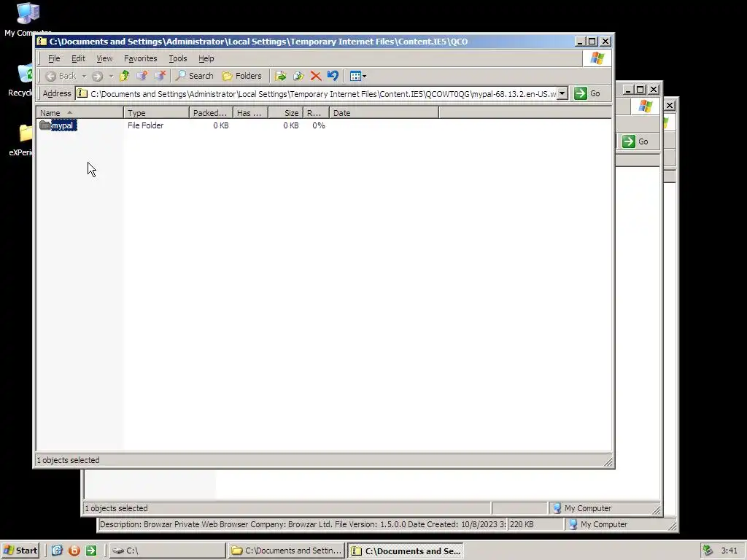Viewport: 747px width, 560px height.
Task: Switch to the C:\ taskbar button
Action: [x=167, y=551]
